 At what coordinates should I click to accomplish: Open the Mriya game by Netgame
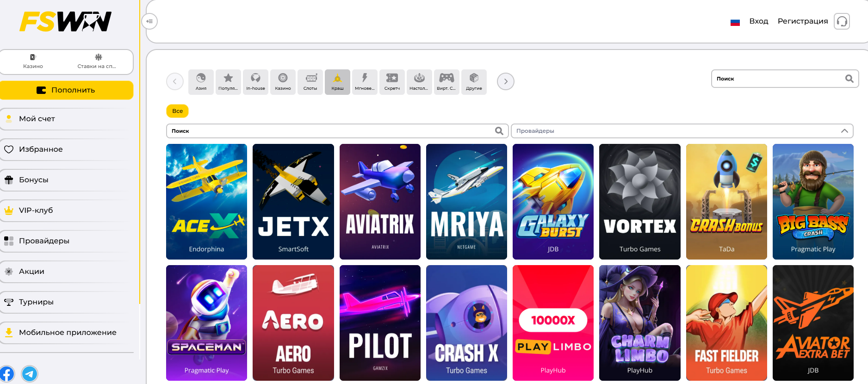pyautogui.click(x=466, y=202)
